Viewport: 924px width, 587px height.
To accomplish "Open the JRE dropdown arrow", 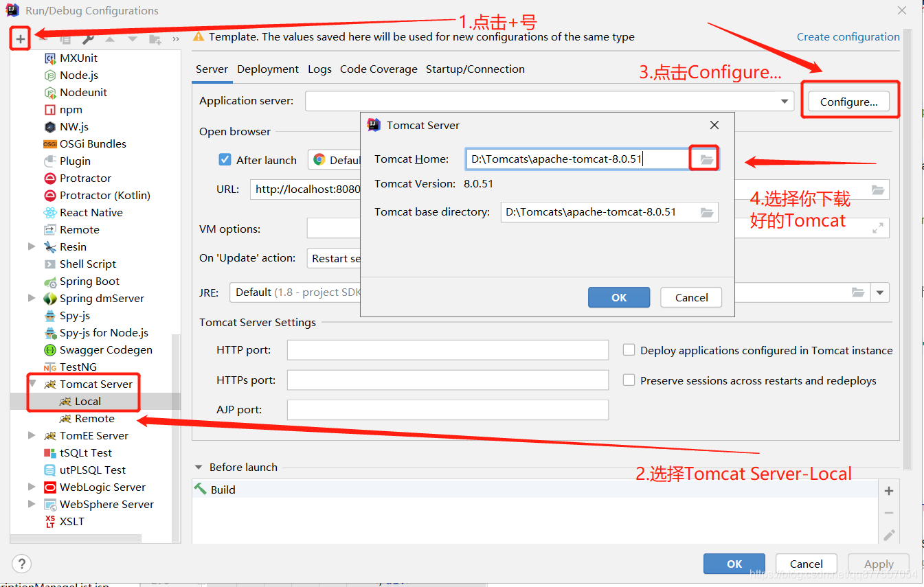I will 880,292.
